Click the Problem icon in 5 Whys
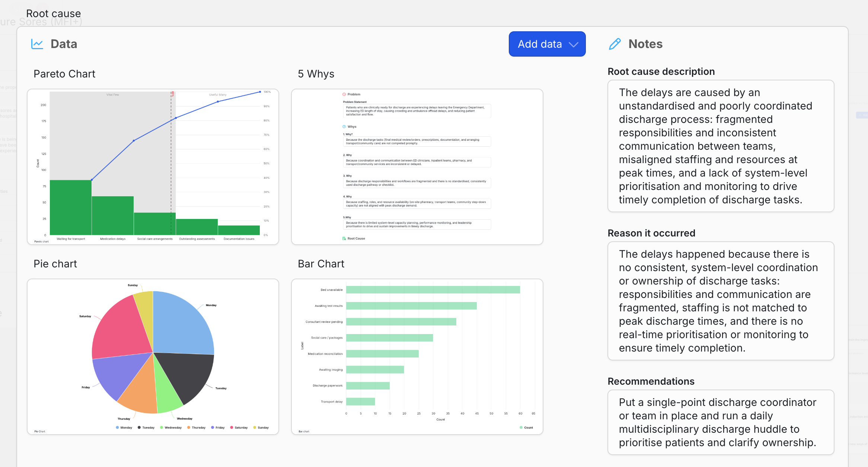The width and height of the screenshot is (868, 467). point(344,94)
